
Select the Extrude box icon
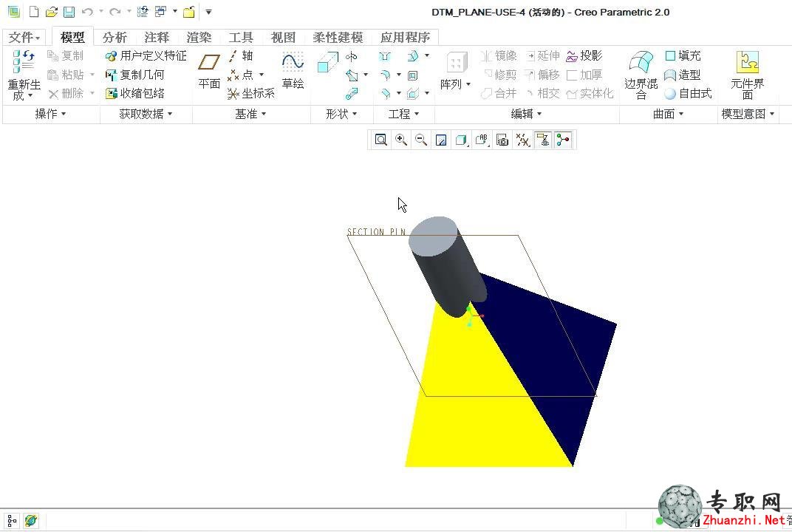point(327,63)
